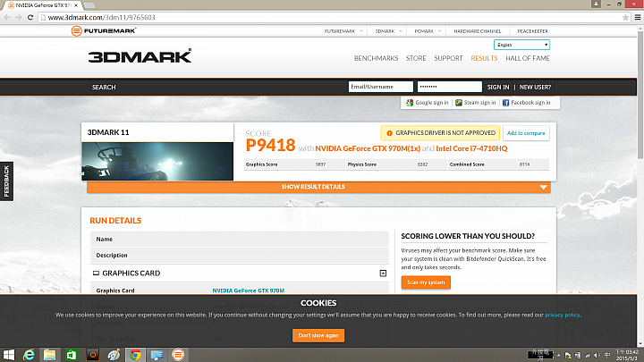This screenshot has height=362, width=644.
Task: Open Windows Store taskbar icon
Action: 72,355
